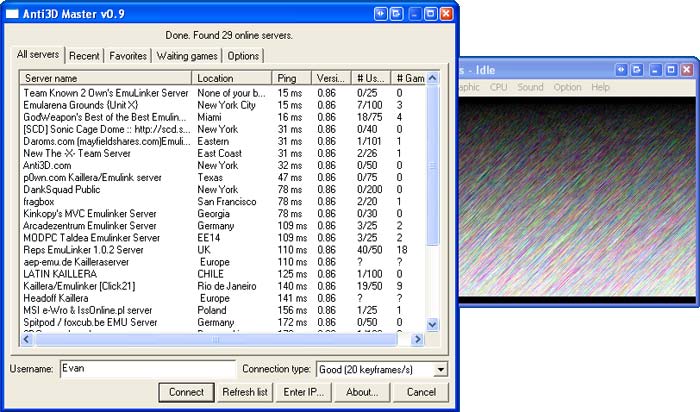The width and height of the screenshot is (700, 412).
Task: Minimize the Idle emulator window
Action: click(655, 70)
